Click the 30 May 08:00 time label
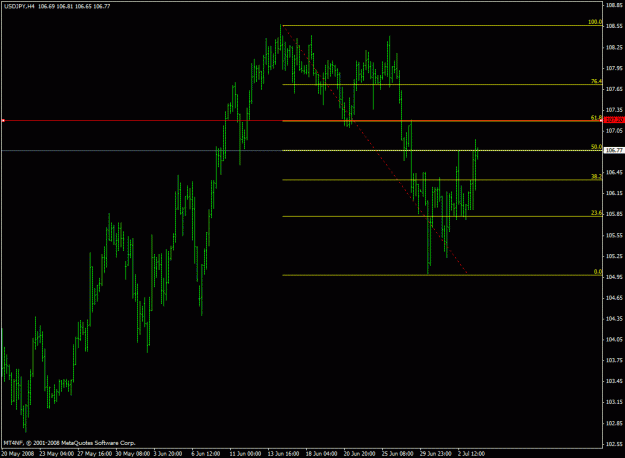The image size is (625, 458). [x=133, y=454]
